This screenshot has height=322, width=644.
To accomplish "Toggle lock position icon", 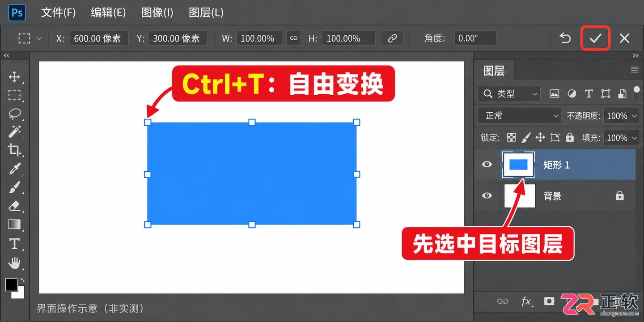I will [x=540, y=138].
